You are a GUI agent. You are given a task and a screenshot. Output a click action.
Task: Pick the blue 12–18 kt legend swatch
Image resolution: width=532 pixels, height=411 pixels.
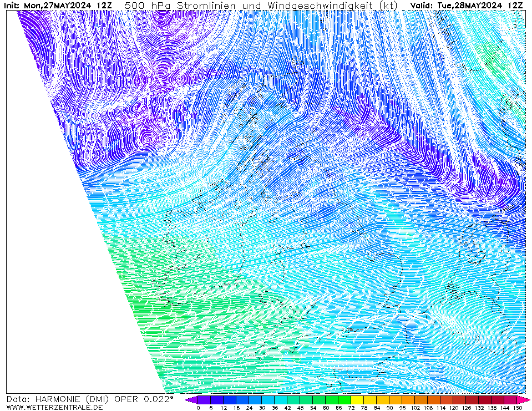pyautogui.click(x=230, y=400)
